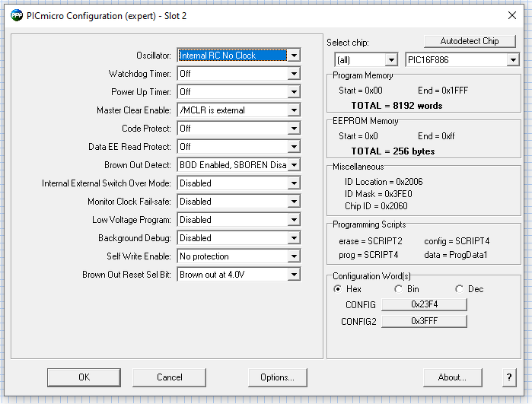The width and height of the screenshot is (532, 404).
Task: Click the question mark help button
Action: [x=509, y=377]
